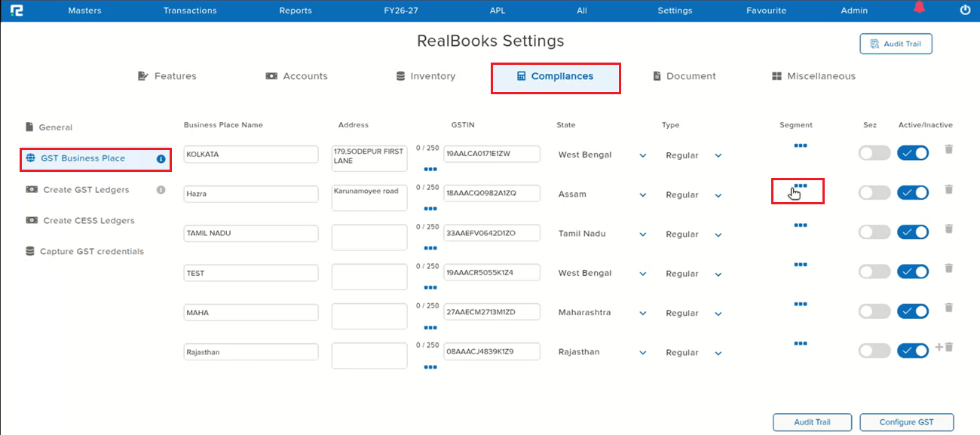This screenshot has height=435, width=980.
Task: Delete the Hazra business place
Action: [x=949, y=189]
